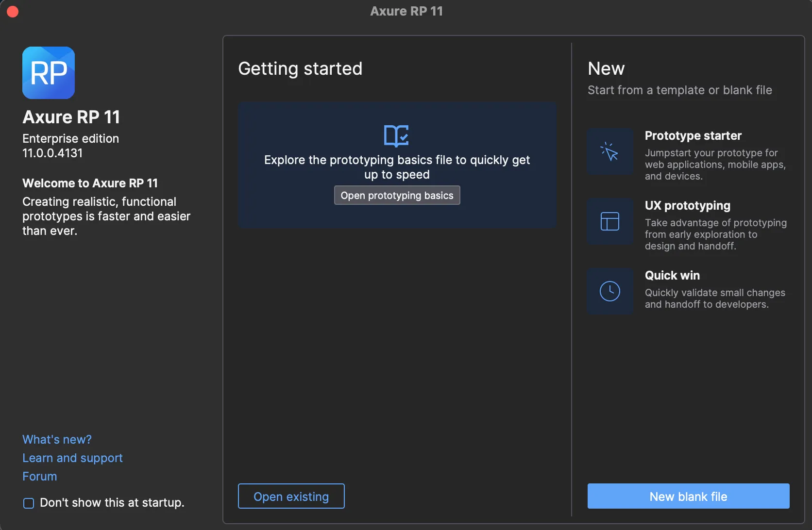Enable Don't show this at startup checkbox
The height and width of the screenshot is (530, 812).
(x=29, y=503)
